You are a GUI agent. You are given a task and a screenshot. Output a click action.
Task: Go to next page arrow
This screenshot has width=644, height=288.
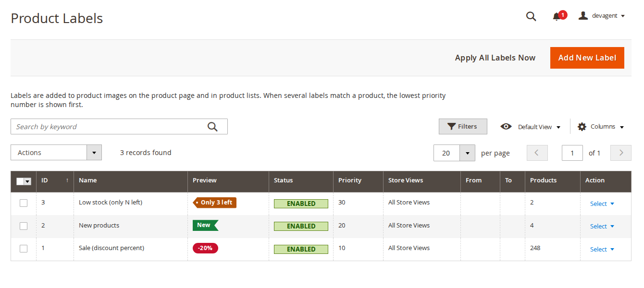click(x=621, y=153)
